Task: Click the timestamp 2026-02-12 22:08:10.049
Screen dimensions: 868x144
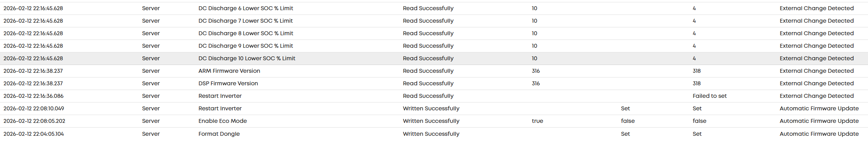Action: coord(34,108)
